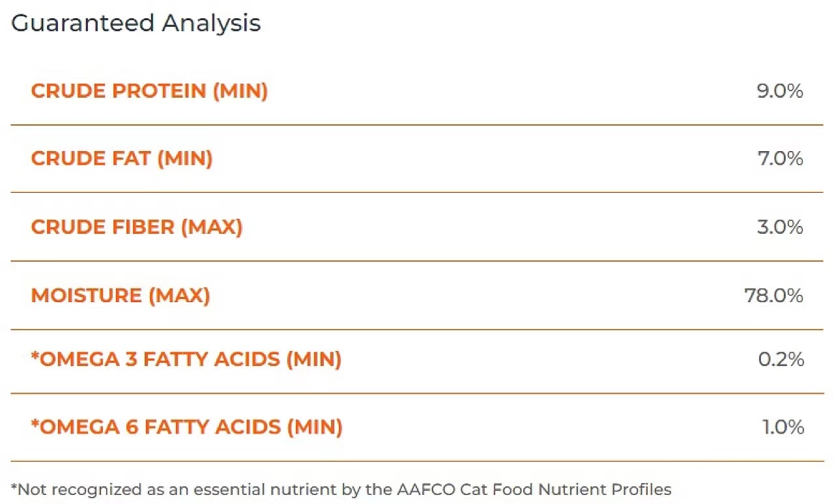834x504 pixels.
Task: Click the 7.0% crude fat value
Action: 779,159
